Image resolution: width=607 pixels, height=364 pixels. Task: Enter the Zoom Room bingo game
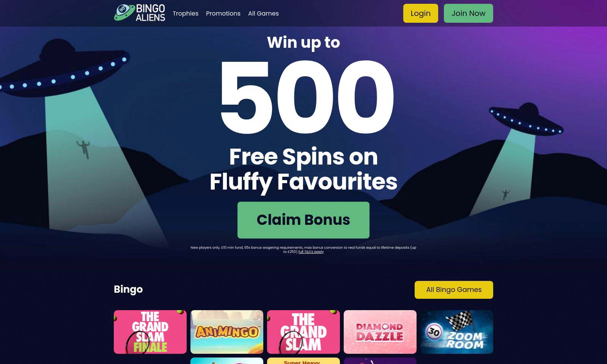[x=457, y=332]
